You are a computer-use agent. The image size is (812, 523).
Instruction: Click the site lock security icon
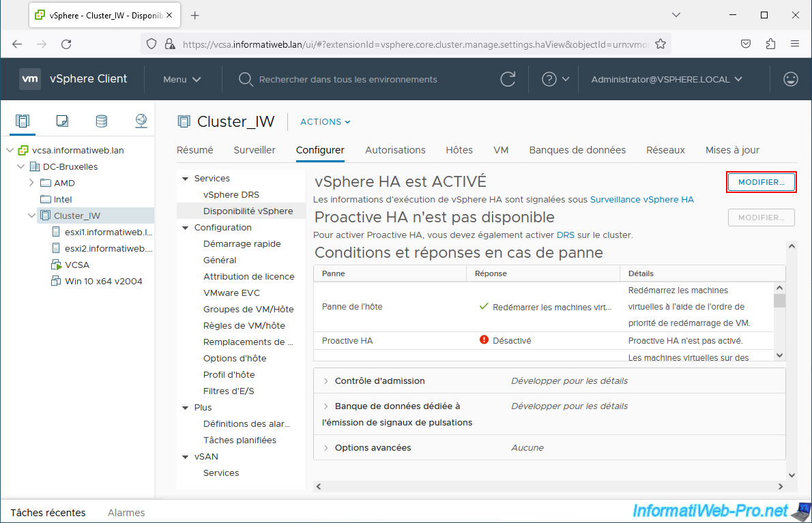(x=170, y=44)
